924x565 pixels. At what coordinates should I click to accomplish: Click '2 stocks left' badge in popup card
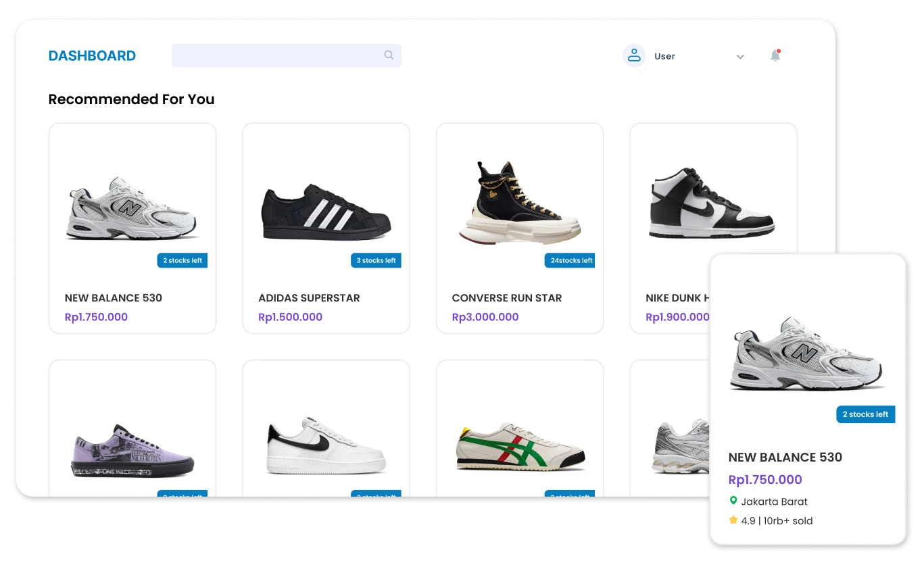865,414
